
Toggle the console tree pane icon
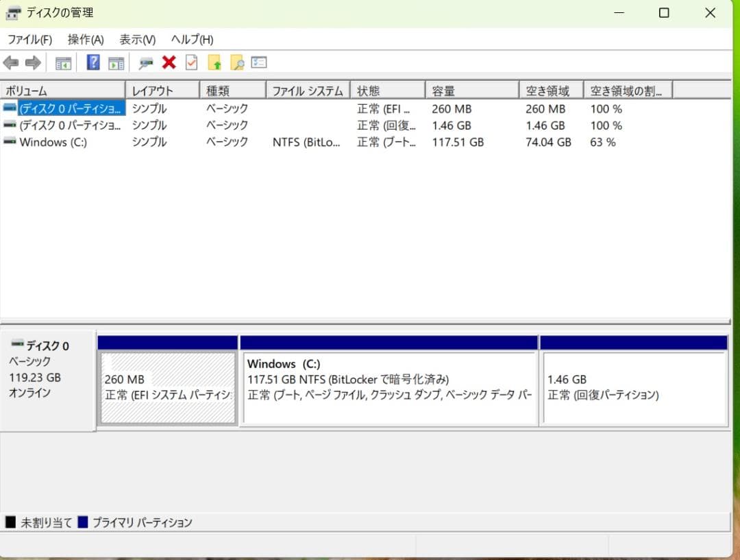(63, 63)
